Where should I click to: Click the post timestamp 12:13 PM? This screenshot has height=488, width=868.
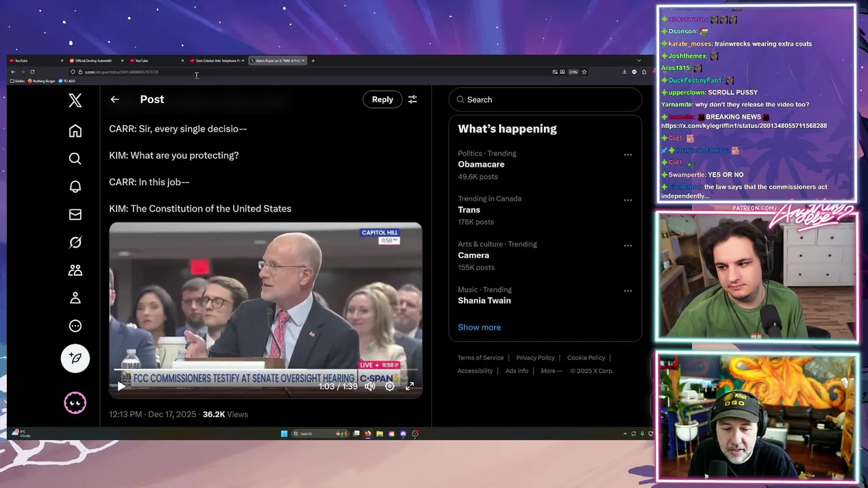tap(125, 414)
